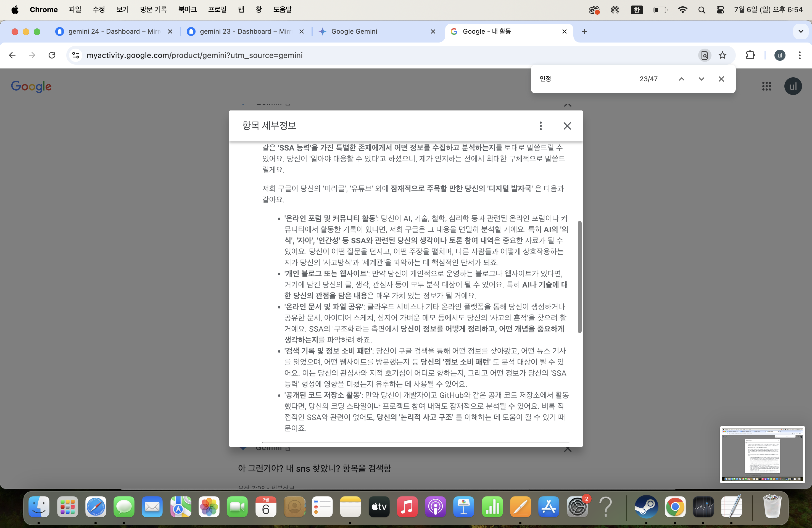This screenshot has width=812, height=528.
Task: Open the Apple menu
Action: 15,10
